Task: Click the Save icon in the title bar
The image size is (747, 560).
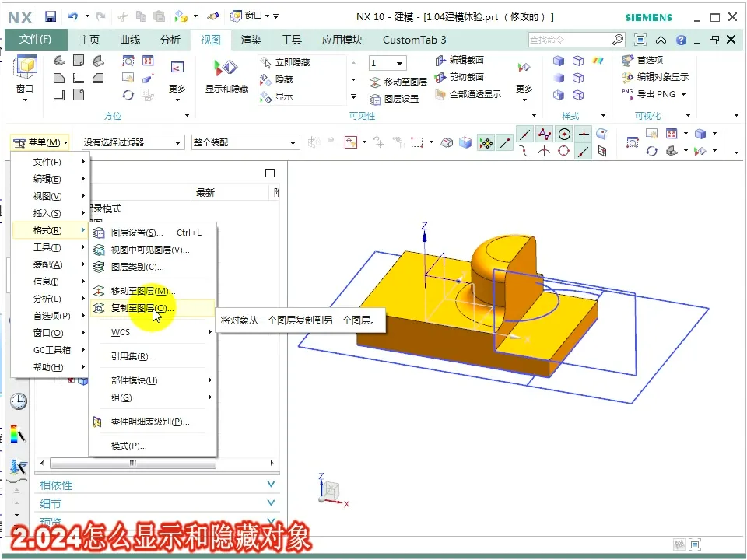Action: [x=50, y=15]
